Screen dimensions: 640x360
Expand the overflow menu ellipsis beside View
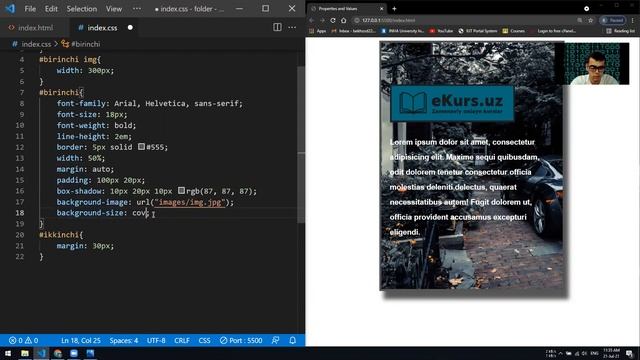coord(137,9)
